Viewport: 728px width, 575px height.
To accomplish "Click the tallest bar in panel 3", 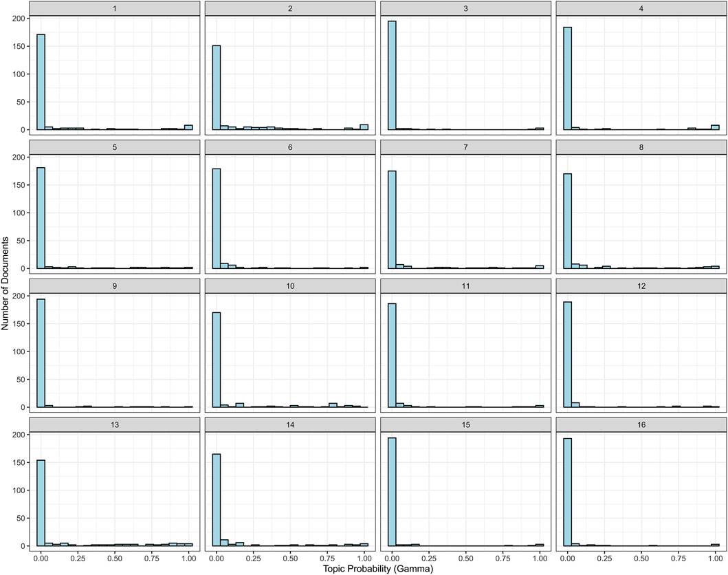I will (392, 76).
